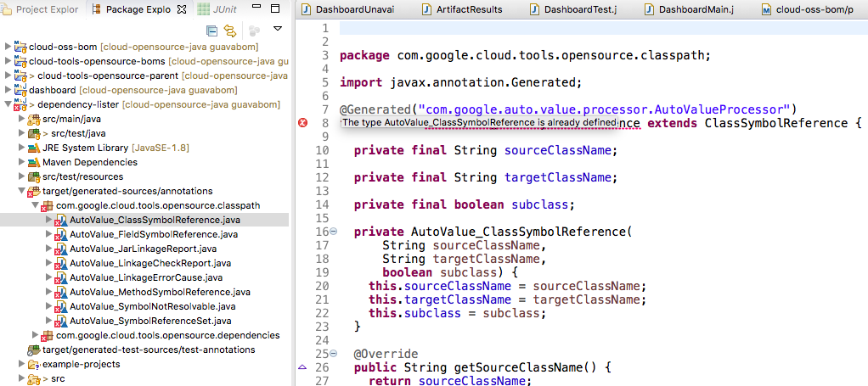Open cloud-oss-bom/p editor tab
This screenshot has height=386, width=868.
pyautogui.click(x=808, y=9)
